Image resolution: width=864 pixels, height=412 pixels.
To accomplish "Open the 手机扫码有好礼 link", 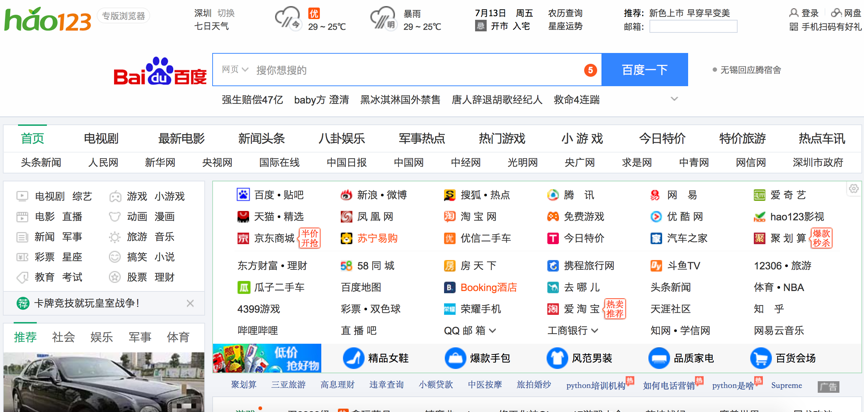I will [x=825, y=26].
